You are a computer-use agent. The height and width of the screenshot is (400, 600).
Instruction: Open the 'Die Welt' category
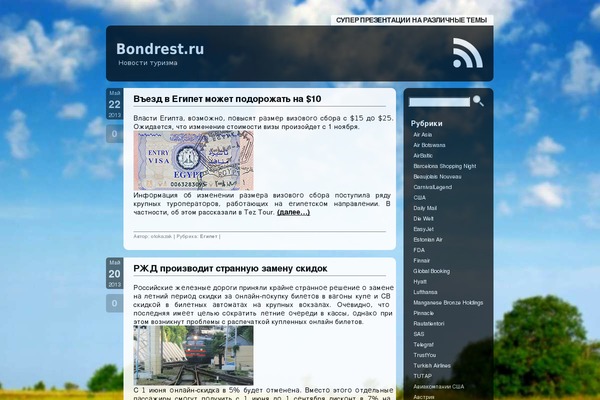coord(423,219)
